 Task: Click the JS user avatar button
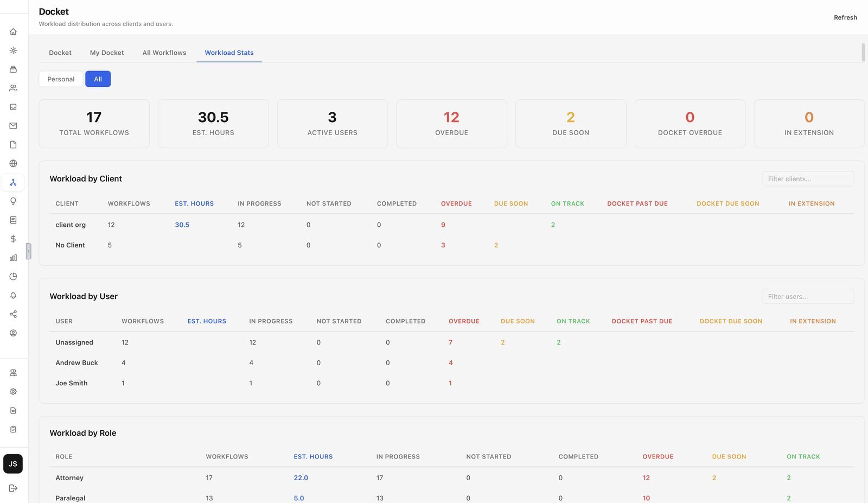(x=13, y=464)
